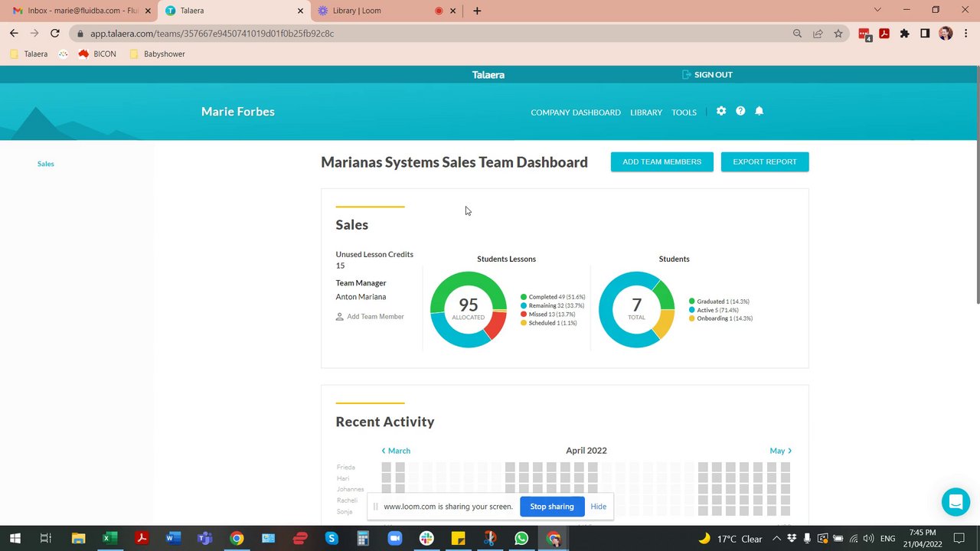Open Microsoft Teams from taskbar
The width and height of the screenshot is (980, 551).
click(204, 539)
